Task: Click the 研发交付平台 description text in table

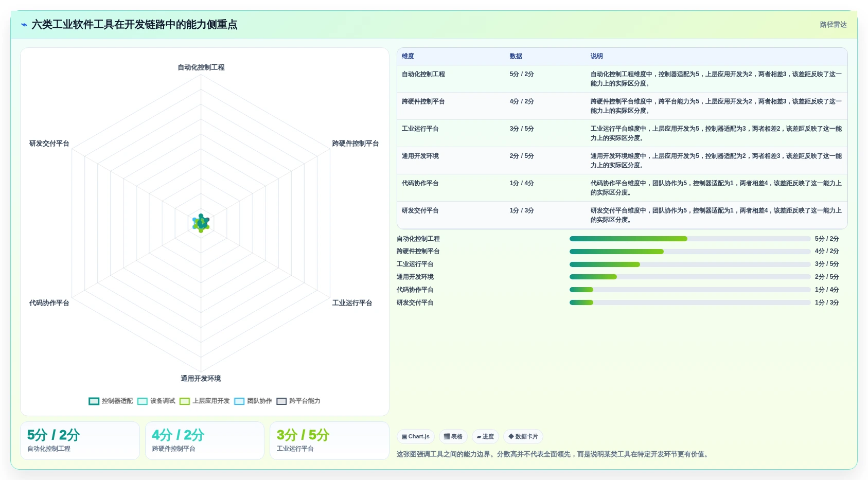Action: tap(716, 215)
